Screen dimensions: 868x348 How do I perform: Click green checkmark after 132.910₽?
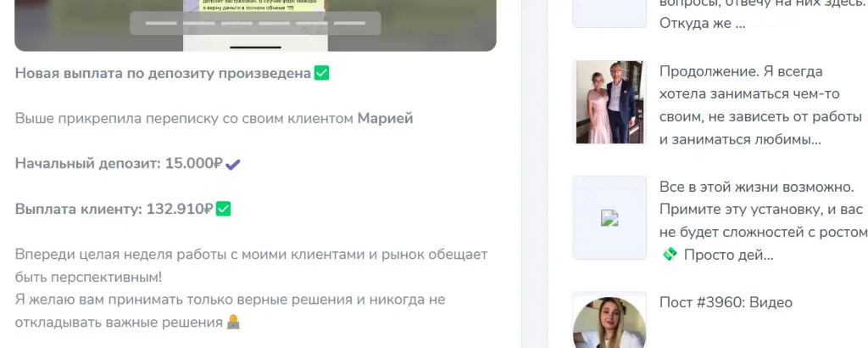(224, 209)
